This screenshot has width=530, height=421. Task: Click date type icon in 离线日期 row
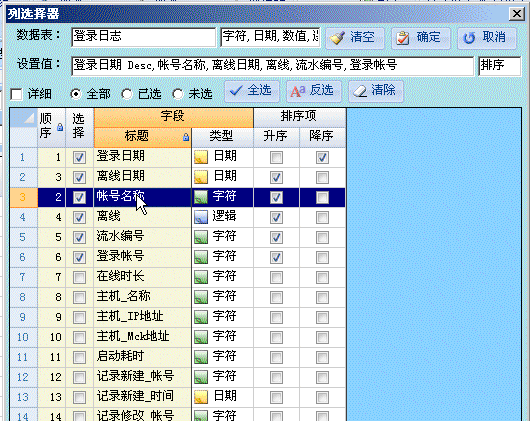point(201,177)
